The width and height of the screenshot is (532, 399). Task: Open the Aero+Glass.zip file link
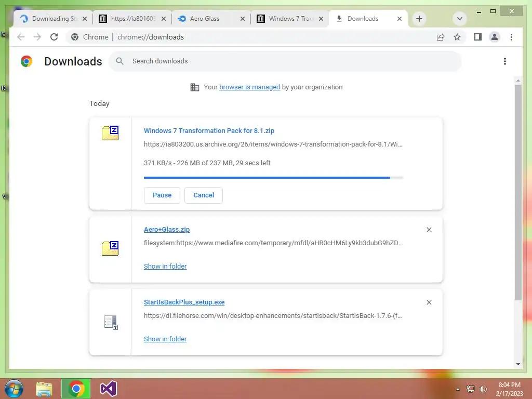pos(167,229)
